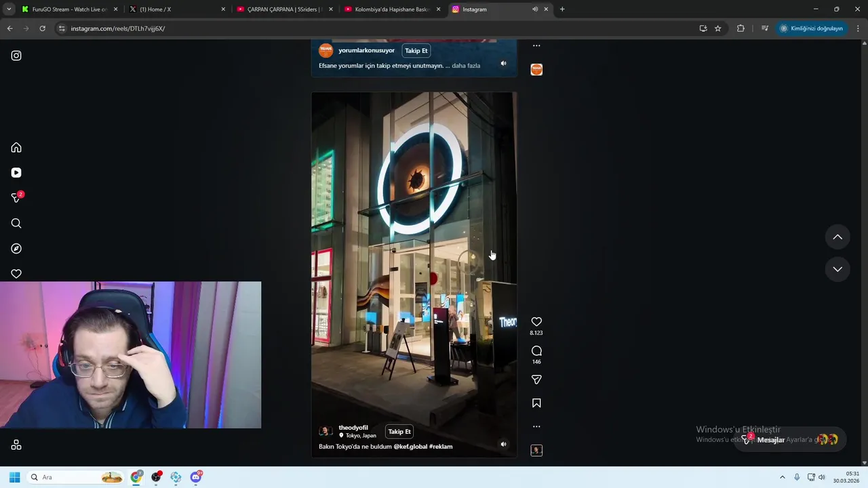Go to next reel with down chevron
868x488 pixels.
(837, 269)
